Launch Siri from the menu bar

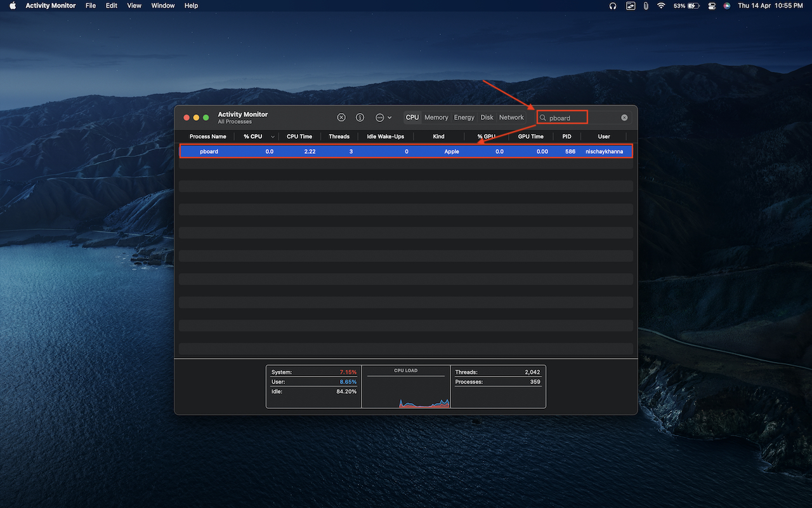[726, 6]
